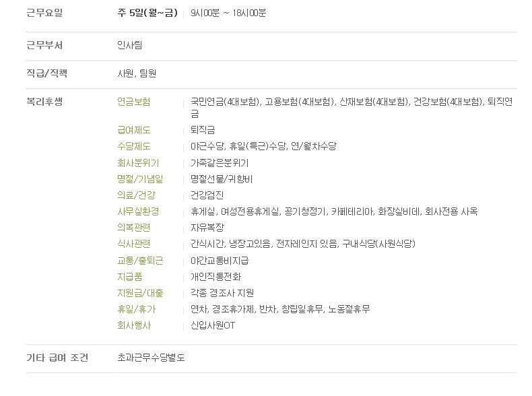Click the 지급품 category label
Image resolution: width=532 pixels, height=396 pixels.
click(x=129, y=277)
